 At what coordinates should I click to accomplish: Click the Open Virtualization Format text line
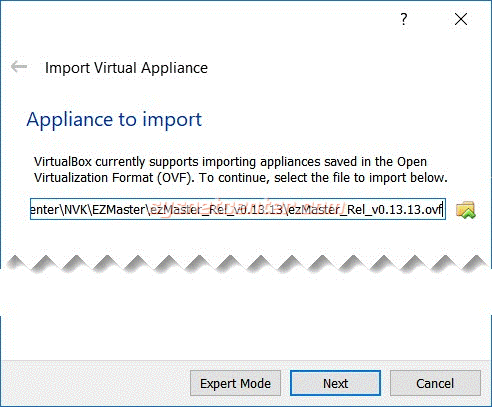pos(240,178)
